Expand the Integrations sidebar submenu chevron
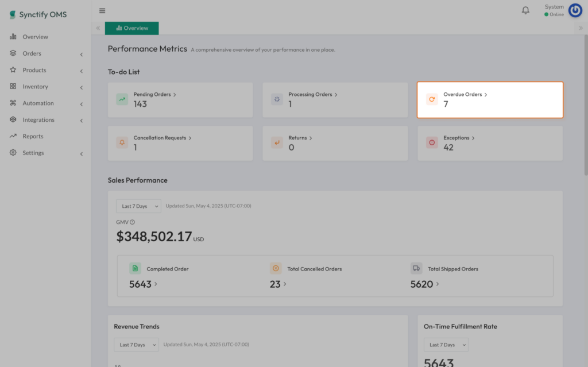 click(82, 121)
